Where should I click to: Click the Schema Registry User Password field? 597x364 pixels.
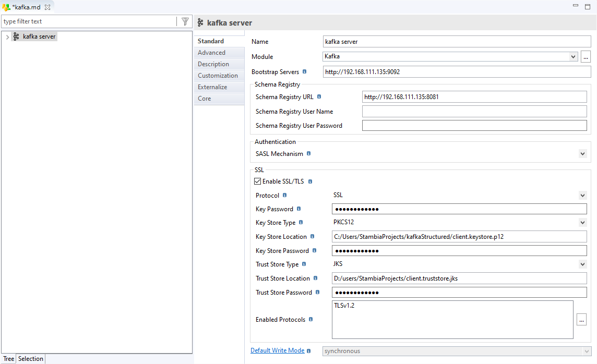tap(474, 126)
